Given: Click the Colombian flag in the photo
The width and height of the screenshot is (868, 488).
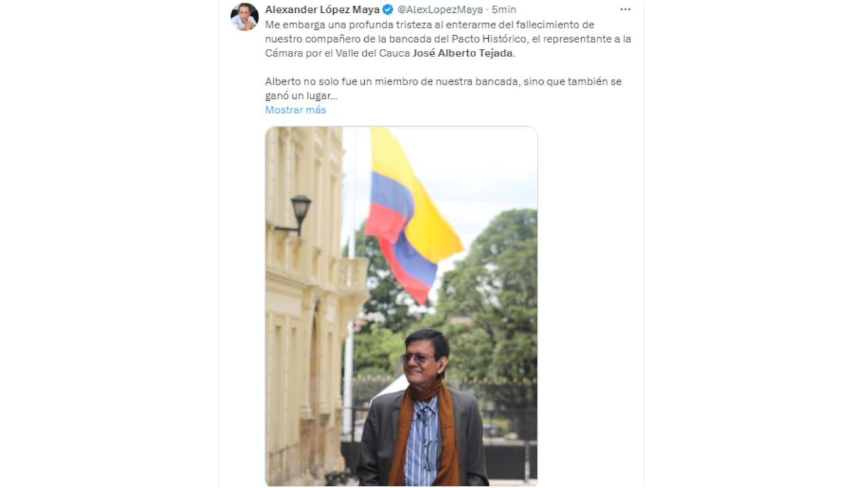Looking at the screenshot, I should (410, 213).
